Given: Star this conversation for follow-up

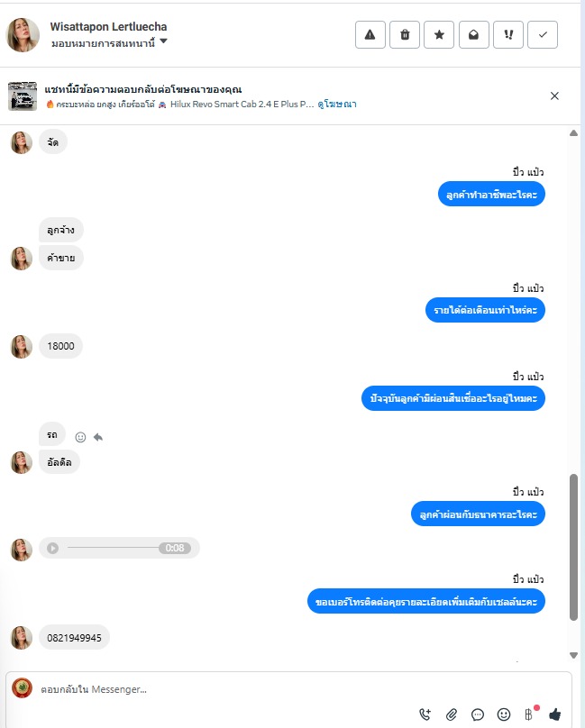Looking at the screenshot, I should (x=439, y=35).
